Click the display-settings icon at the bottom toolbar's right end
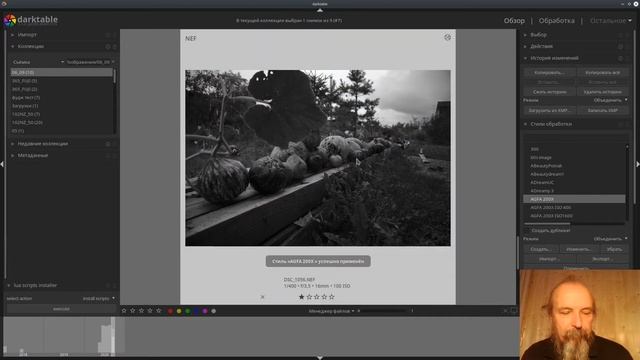Image resolution: width=640 pixels, height=360 pixels. 513,311
